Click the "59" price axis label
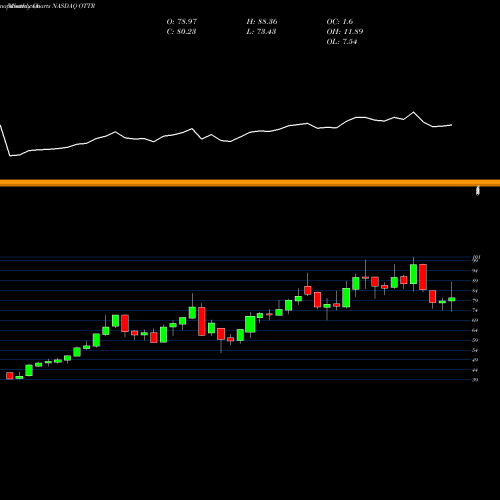Image resolution: width=500 pixels, height=500 pixels. [475, 340]
